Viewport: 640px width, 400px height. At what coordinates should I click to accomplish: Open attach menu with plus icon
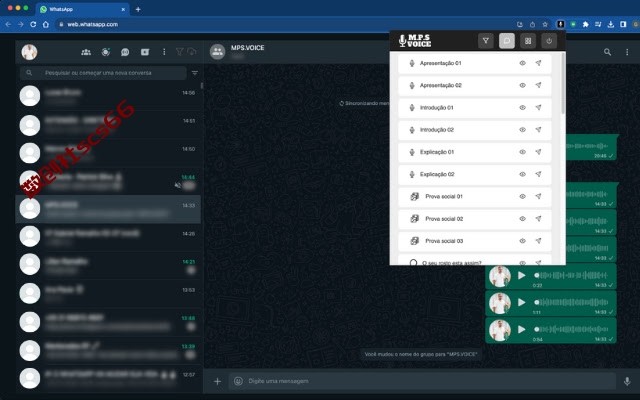(217, 381)
